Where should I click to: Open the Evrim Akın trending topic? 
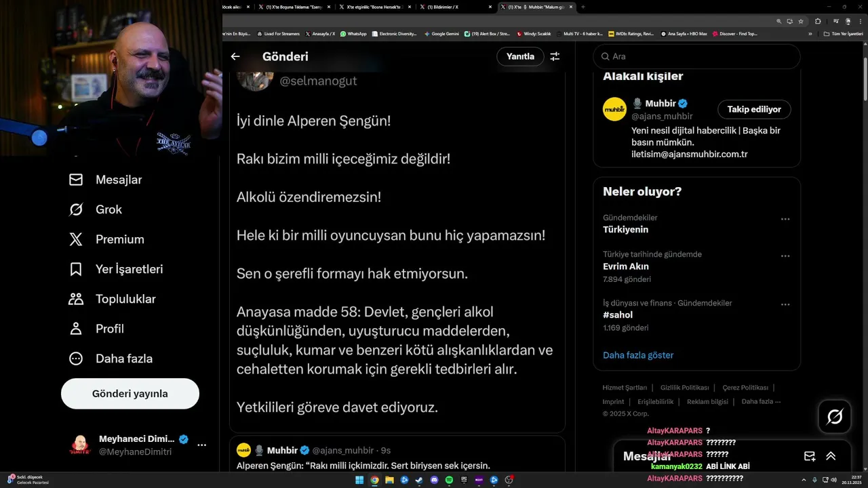pyautogui.click(x=626, y=266)
